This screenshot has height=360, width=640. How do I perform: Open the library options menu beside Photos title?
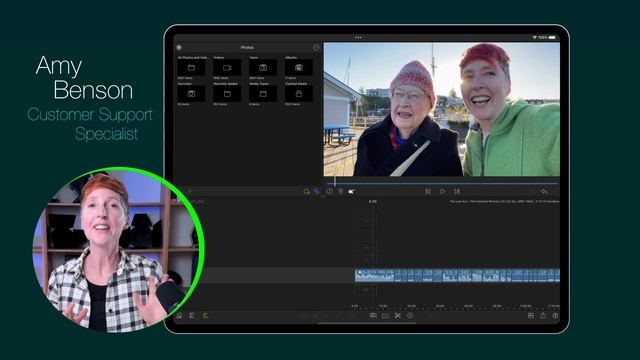point(316,48)
